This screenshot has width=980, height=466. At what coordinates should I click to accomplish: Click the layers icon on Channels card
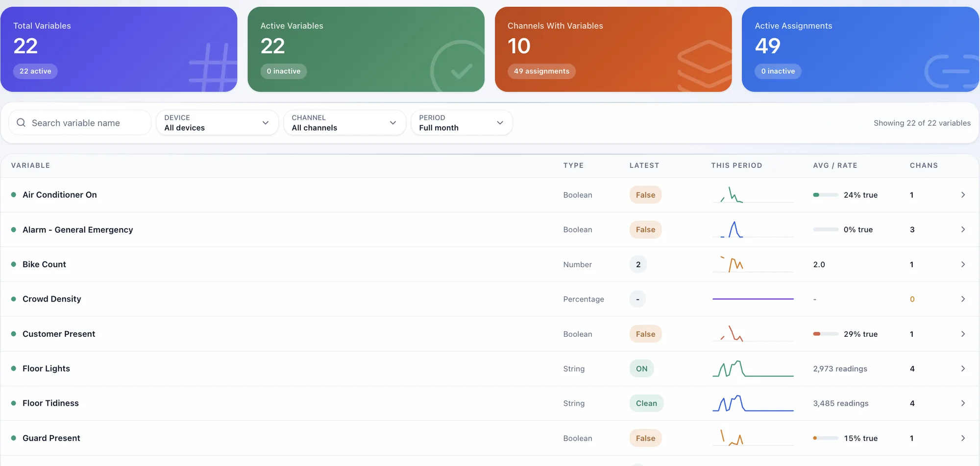(705, 66)
